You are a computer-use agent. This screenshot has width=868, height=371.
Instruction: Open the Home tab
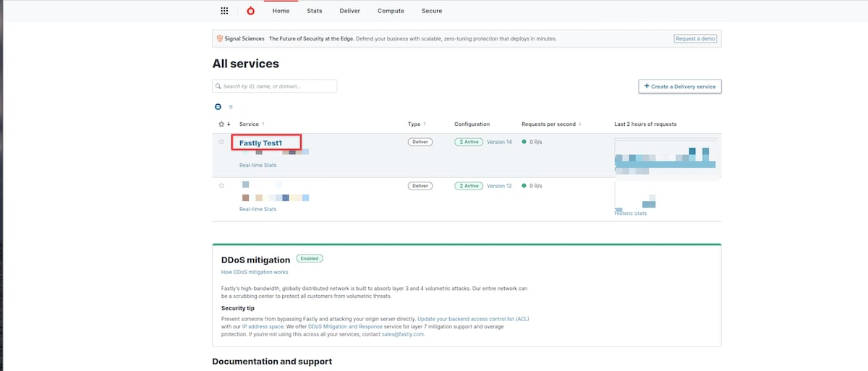pyautogui.click(x=281, y=11)
